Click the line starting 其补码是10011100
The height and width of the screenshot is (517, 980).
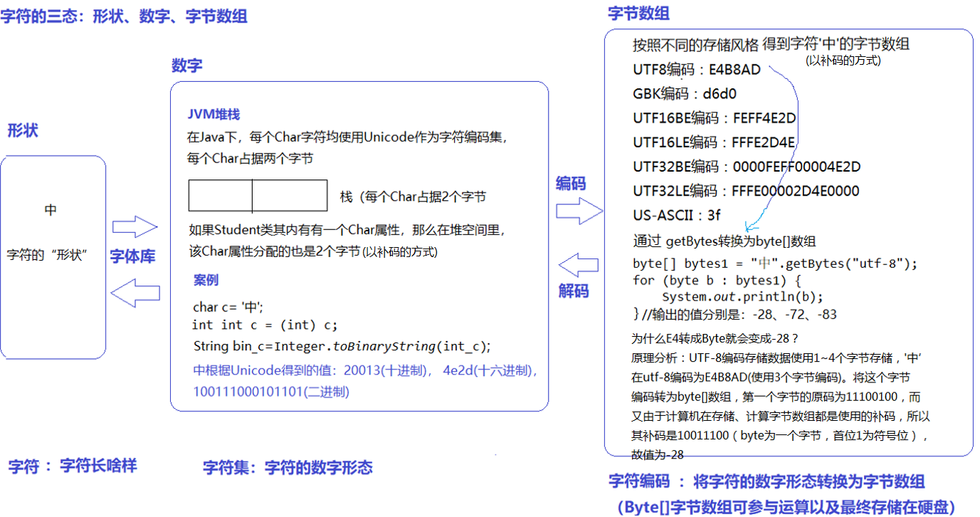780,435
